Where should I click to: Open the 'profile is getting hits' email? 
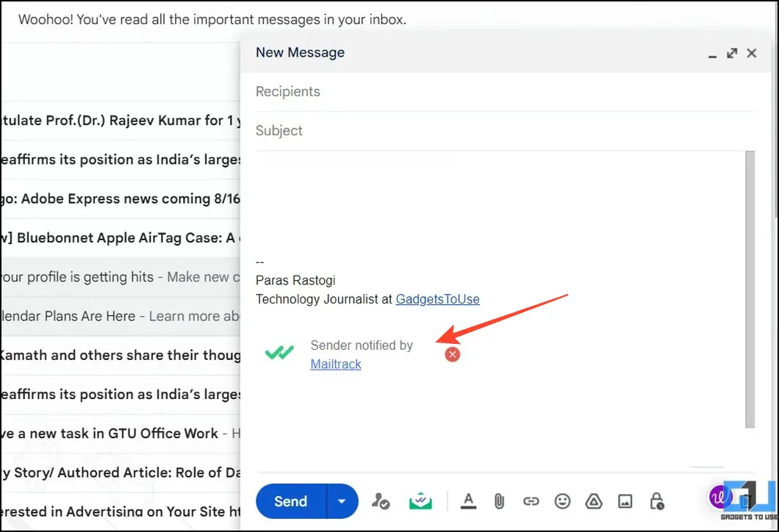[121, 277]
